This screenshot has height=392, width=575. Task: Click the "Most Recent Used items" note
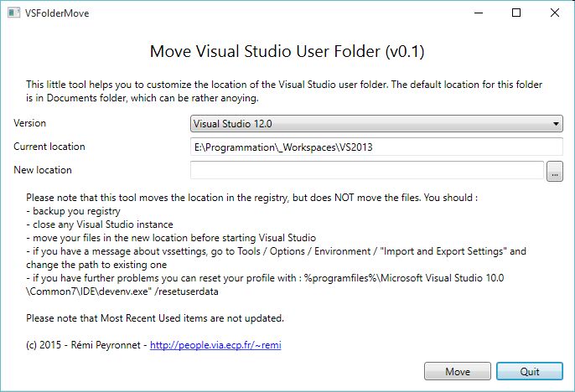155,318
